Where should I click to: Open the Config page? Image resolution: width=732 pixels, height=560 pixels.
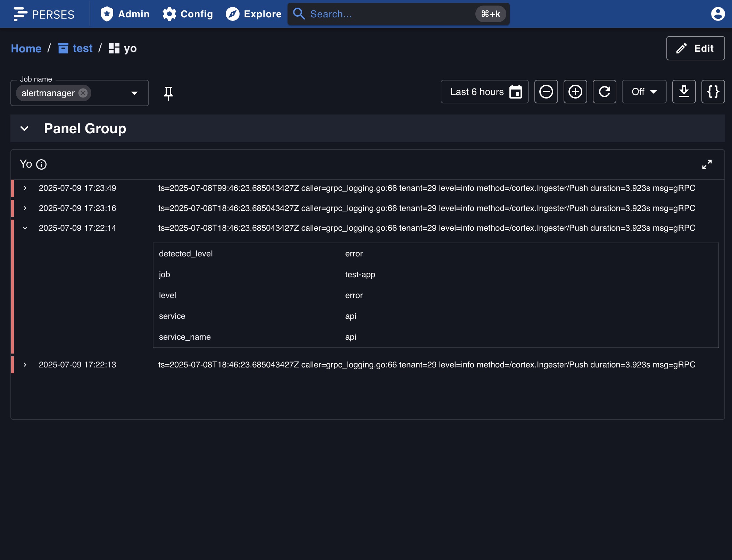coord(188,14)
